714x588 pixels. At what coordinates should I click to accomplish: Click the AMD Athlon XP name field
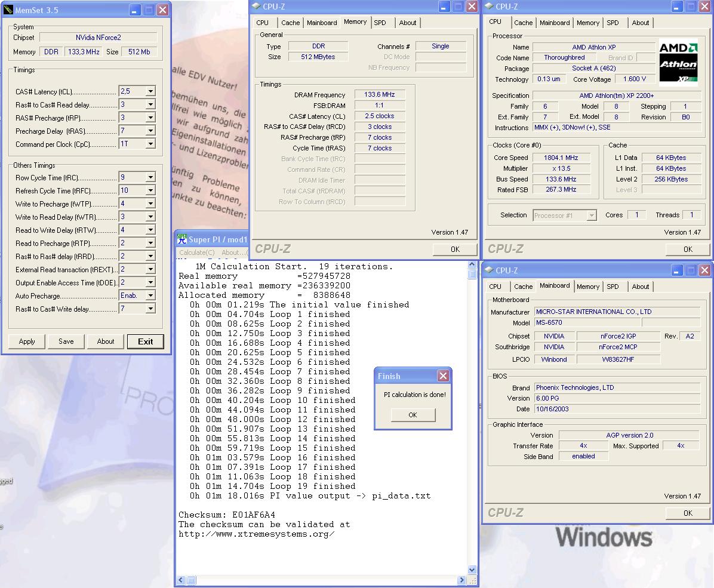tap(594, 47)
